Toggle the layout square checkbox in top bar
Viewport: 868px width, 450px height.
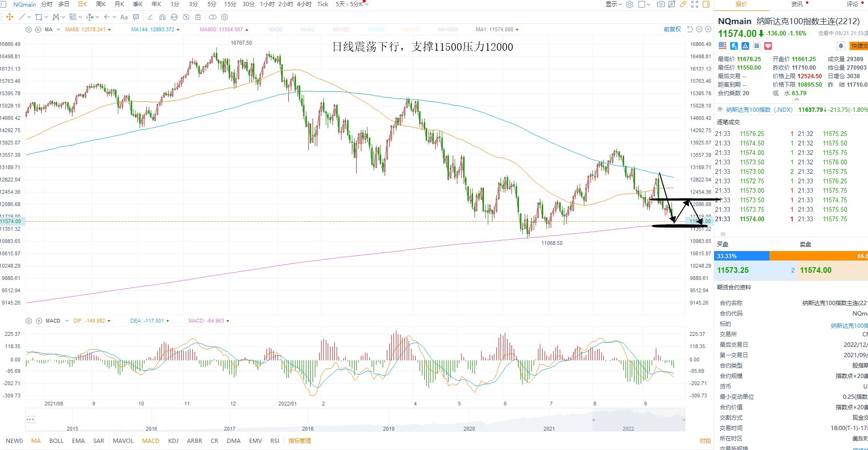click(642, 4)
